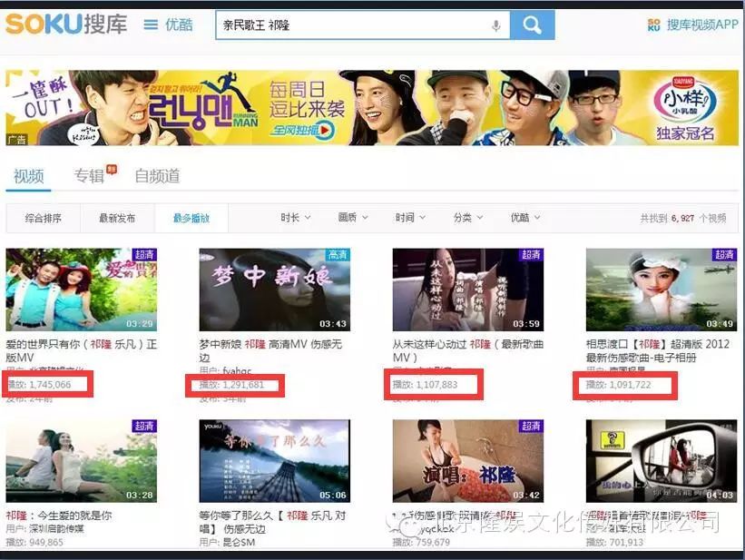The image size is (745, 560).
Task: Expand the 画质 filter dropdown
Action: [x=353, y=218]
